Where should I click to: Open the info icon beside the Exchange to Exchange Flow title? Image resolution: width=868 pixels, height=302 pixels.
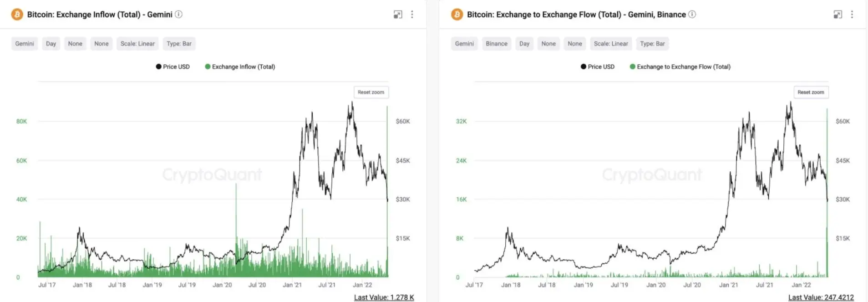692,14
